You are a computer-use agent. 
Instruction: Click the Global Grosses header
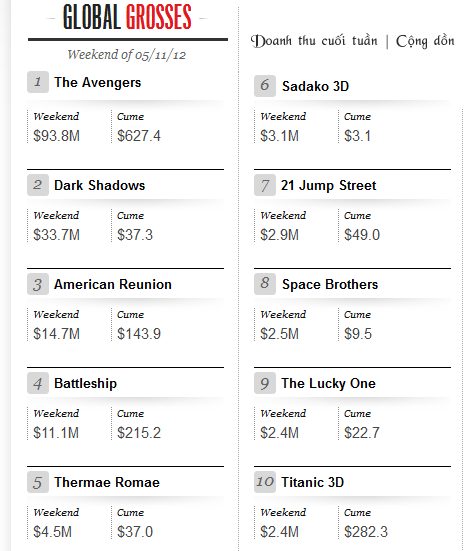(127, 17)
